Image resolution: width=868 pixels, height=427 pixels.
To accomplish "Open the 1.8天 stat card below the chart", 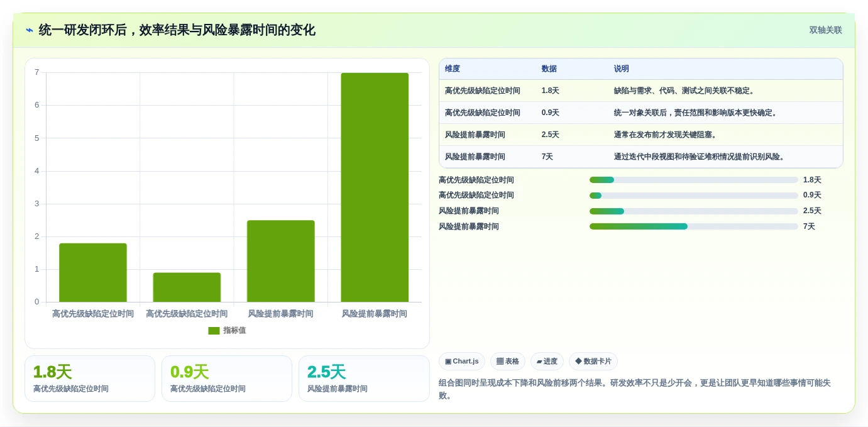I will pos(90,379).
